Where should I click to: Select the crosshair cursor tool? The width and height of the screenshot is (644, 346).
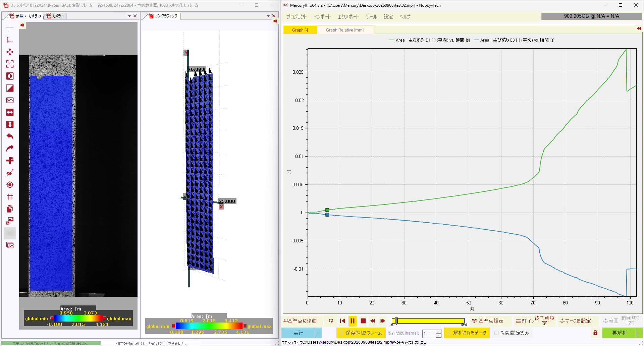point(10,28)
